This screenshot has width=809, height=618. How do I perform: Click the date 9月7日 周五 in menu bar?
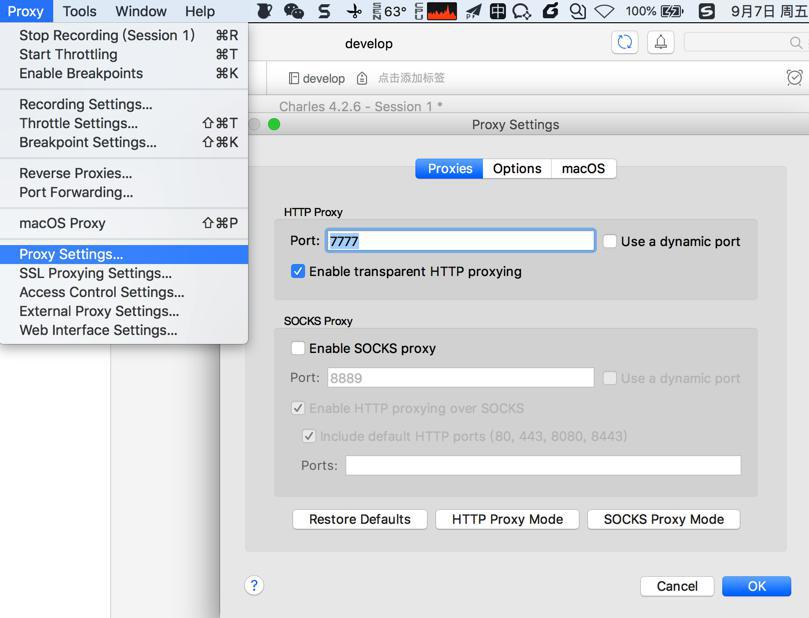click(x=769, y=11)
